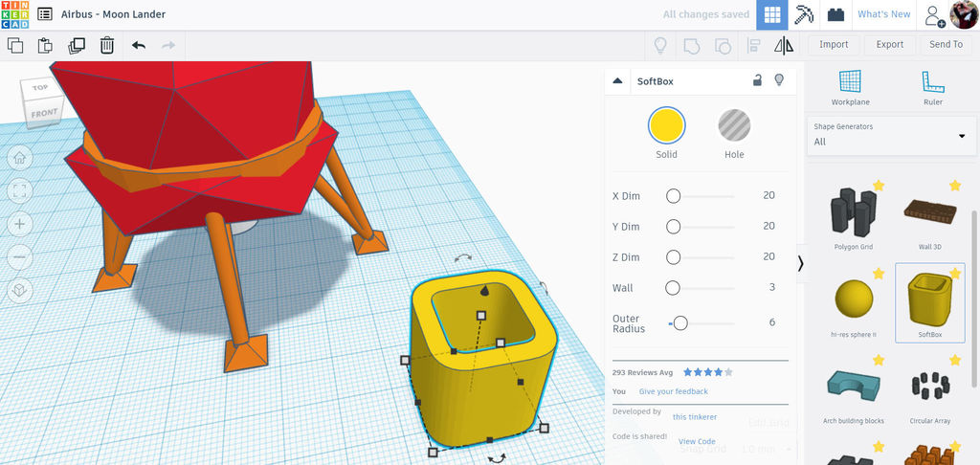This screenshot has height=465, width=980.
Task: Select the Workplane tool
Action: [x=850, y=87]
